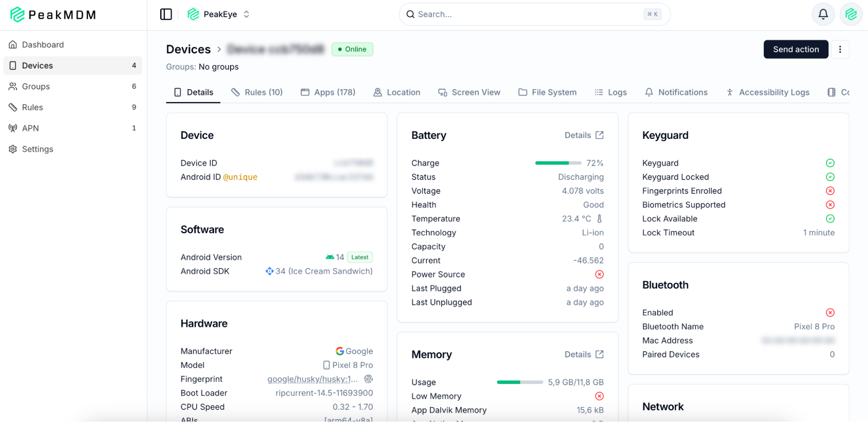Click the fingerprint icon in Hardware
The height and width of the screenshot is (422, 868).
(x=368, y=379)
